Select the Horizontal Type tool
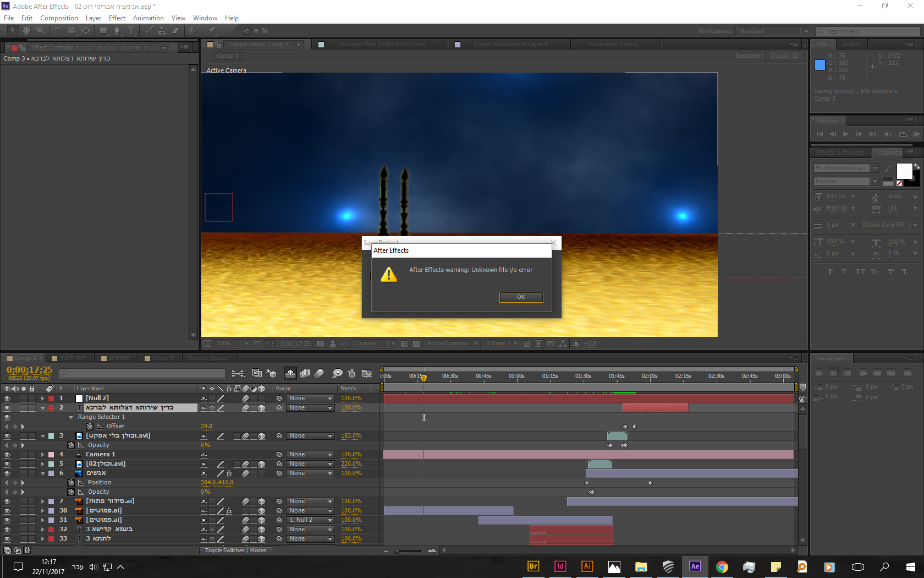The height and width of the screenshot is (578, 924). pos(131,31)
